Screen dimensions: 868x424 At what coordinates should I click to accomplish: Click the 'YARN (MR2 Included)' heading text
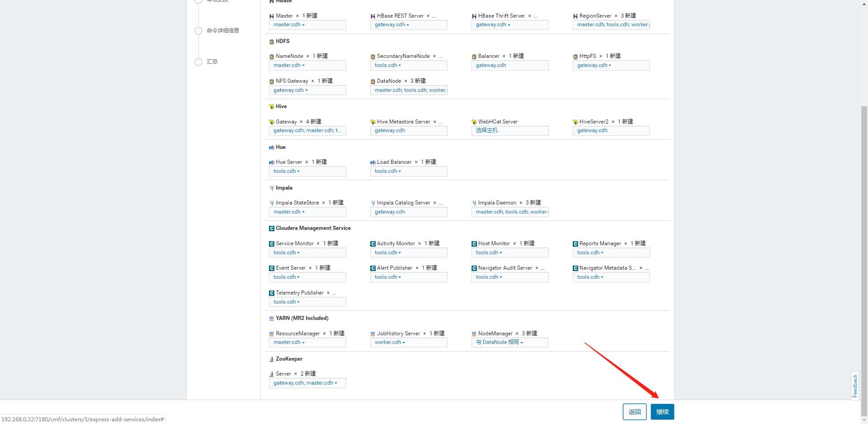(x=302, y=319)
